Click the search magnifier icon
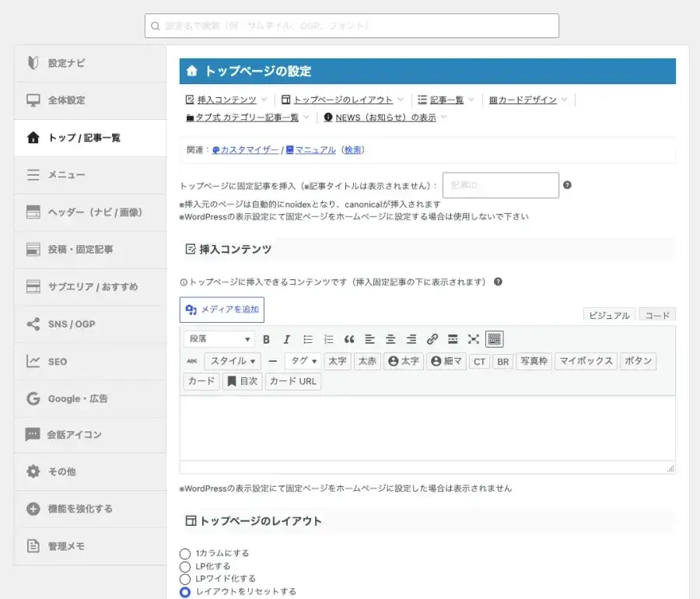Screen dimensions: 700x599 click(x=156, y=26)
